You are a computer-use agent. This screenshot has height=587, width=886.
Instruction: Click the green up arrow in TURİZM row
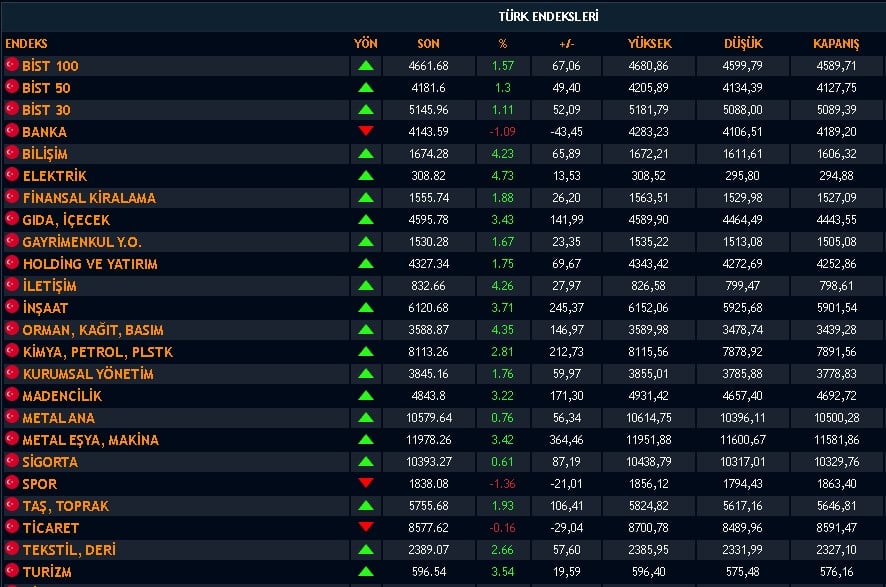point(366,572)
